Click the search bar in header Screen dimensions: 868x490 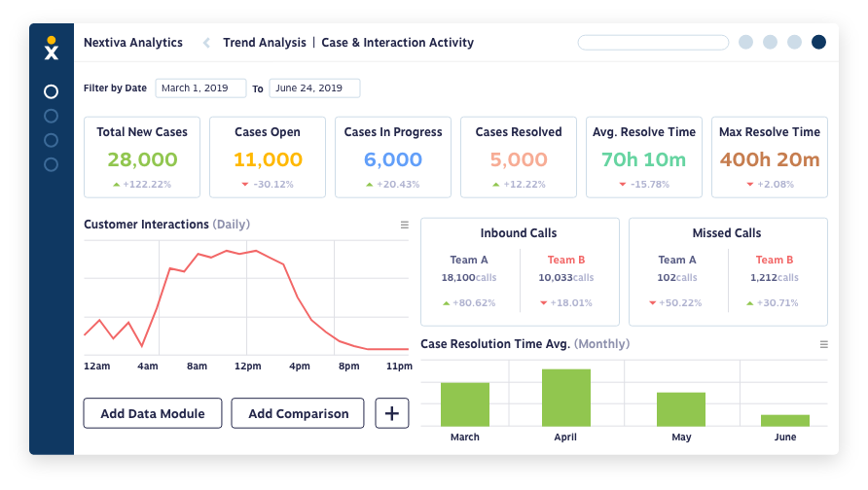pos(653,43)
